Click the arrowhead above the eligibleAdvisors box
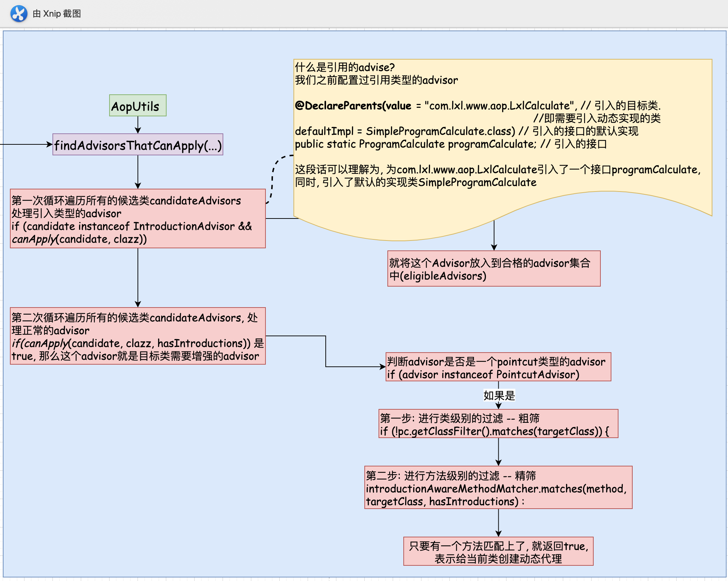728x581 pixels. 494,247
